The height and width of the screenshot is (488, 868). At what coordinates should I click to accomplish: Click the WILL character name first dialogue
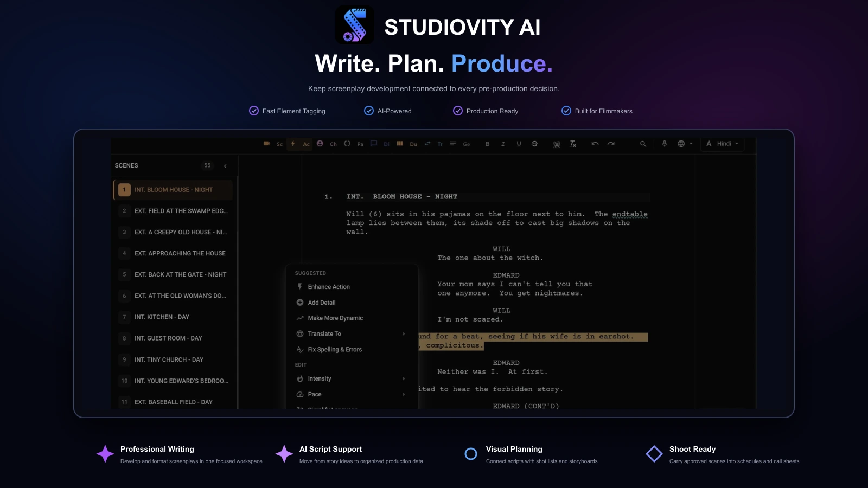(x=502, y=249)
